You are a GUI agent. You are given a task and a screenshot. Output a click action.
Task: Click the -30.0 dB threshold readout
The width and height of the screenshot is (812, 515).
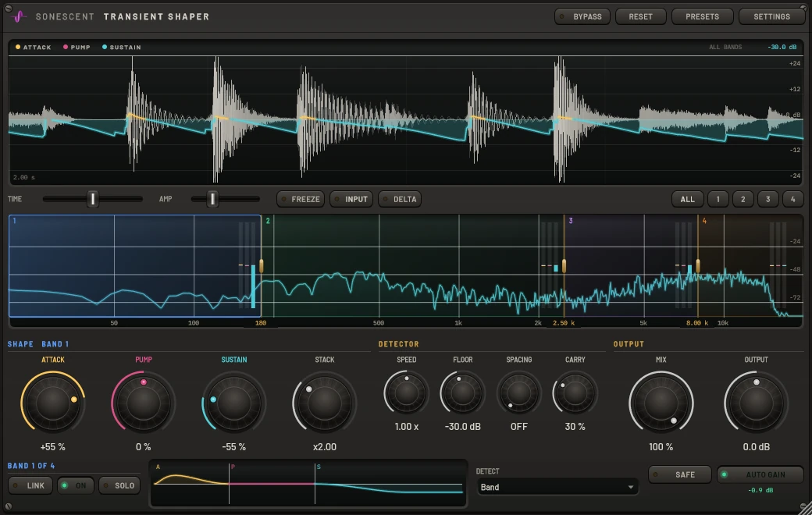pyautogui.click(x=782, y=47)
